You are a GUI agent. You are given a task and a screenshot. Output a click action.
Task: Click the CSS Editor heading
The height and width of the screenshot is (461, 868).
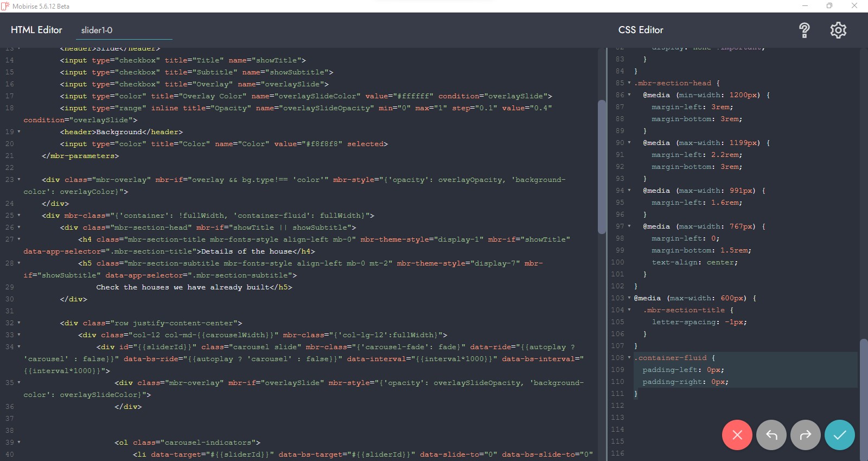[641, 30]
